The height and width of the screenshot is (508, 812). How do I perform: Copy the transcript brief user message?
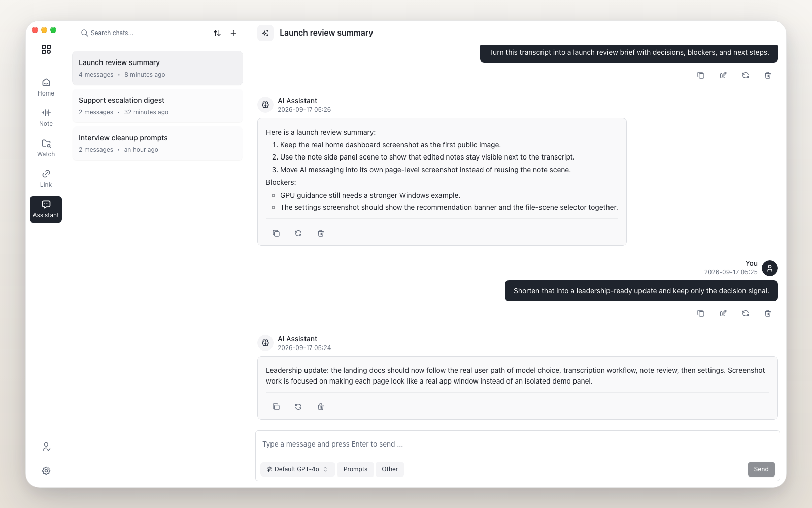701,75
